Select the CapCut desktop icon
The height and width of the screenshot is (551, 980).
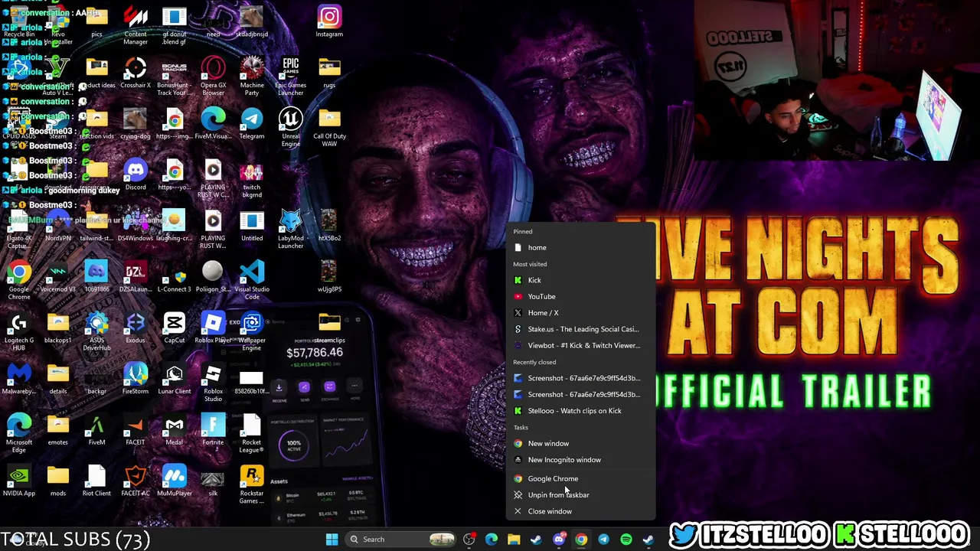coord(175,329)
